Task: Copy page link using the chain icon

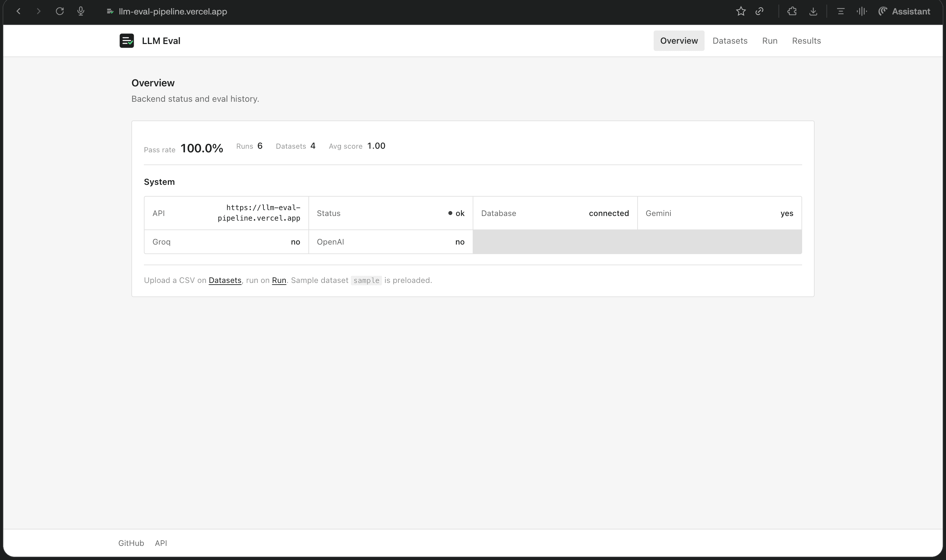Action: [x=759, y=11]
